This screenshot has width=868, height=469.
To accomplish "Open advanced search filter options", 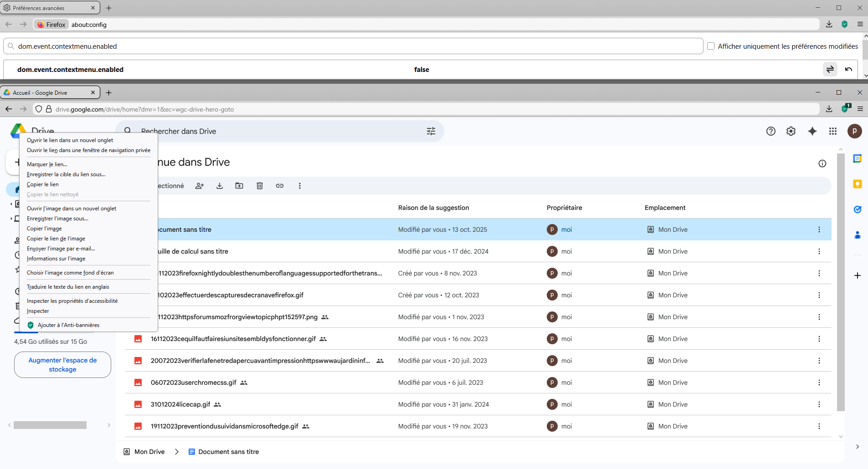I will [x=431, y=131].
